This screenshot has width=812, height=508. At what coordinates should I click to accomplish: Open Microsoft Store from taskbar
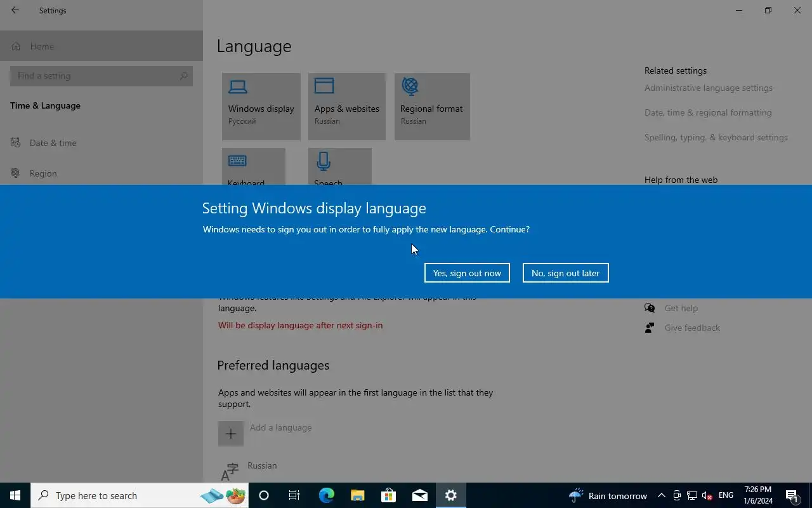[x=388, y=495]
